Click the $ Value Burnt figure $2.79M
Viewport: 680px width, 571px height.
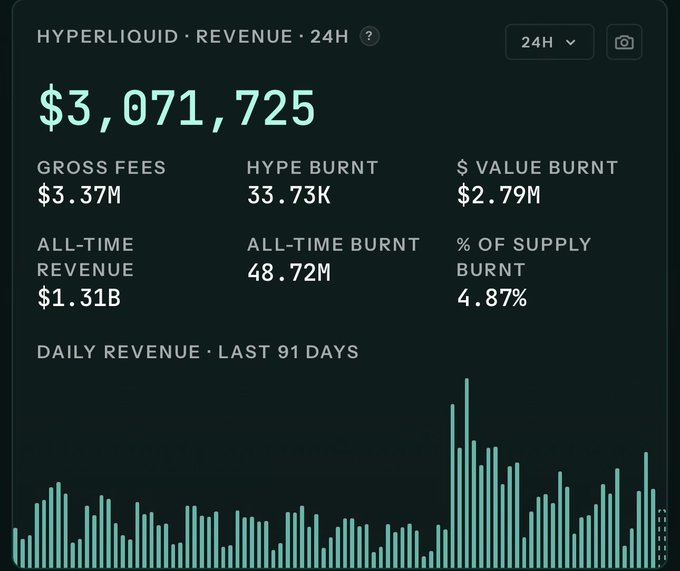499,195
